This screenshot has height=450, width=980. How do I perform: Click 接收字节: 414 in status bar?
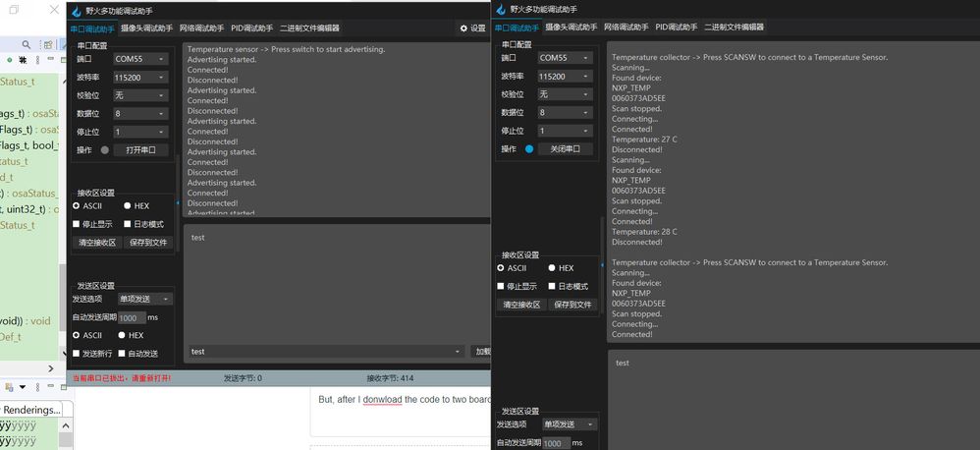tap(390, 378)
